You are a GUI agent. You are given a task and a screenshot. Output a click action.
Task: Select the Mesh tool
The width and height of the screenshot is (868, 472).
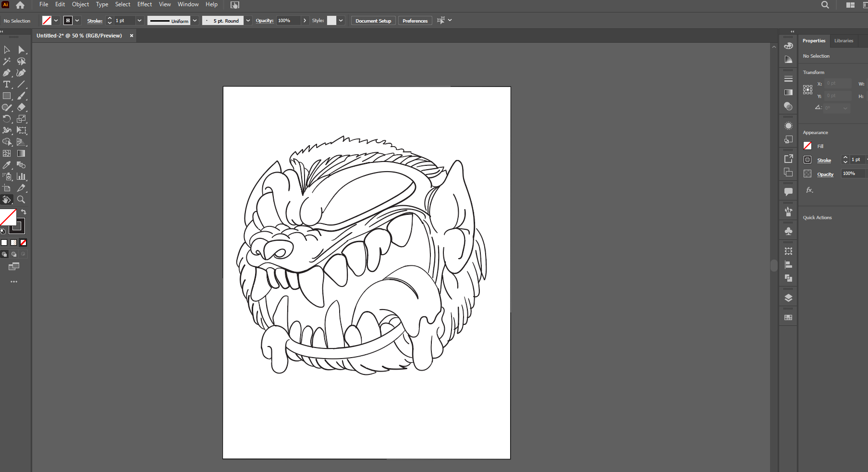click(x=7, y=154)
